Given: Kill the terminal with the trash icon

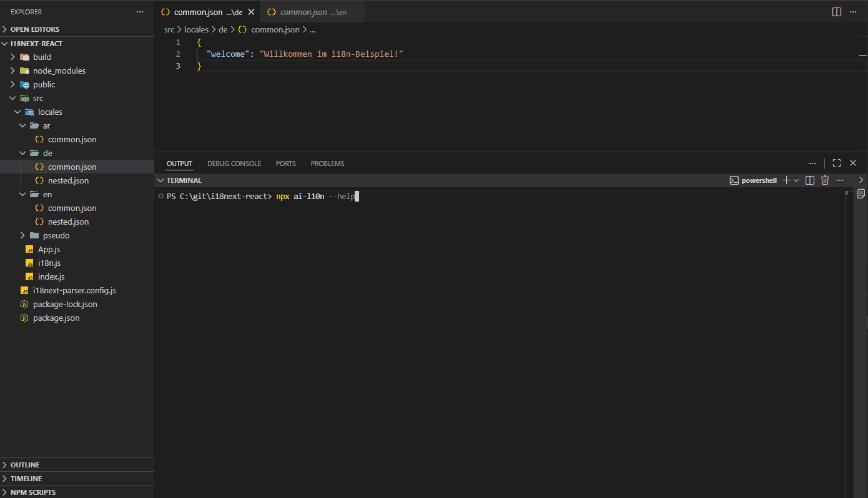Looking at the screenshot, I should [825, 180].
